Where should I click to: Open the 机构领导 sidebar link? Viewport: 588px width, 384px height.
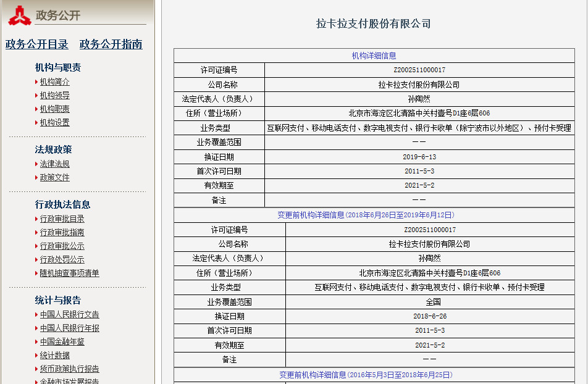click(x=54, y=96)
